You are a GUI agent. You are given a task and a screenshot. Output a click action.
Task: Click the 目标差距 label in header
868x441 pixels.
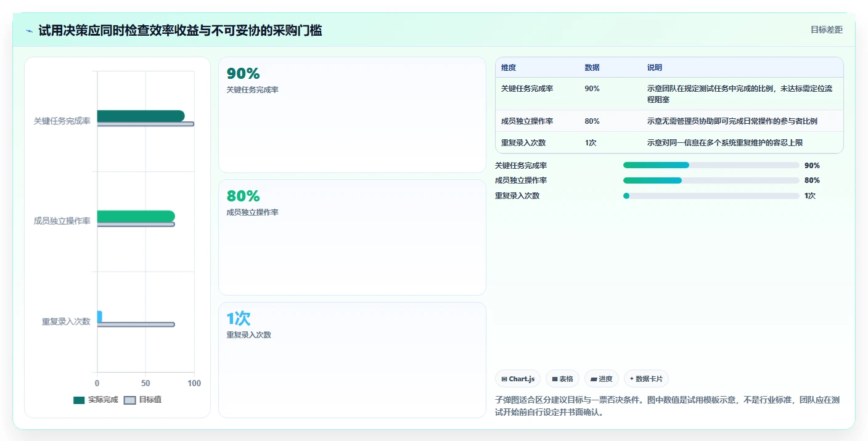pyautogui.click(x=826, y=30)
